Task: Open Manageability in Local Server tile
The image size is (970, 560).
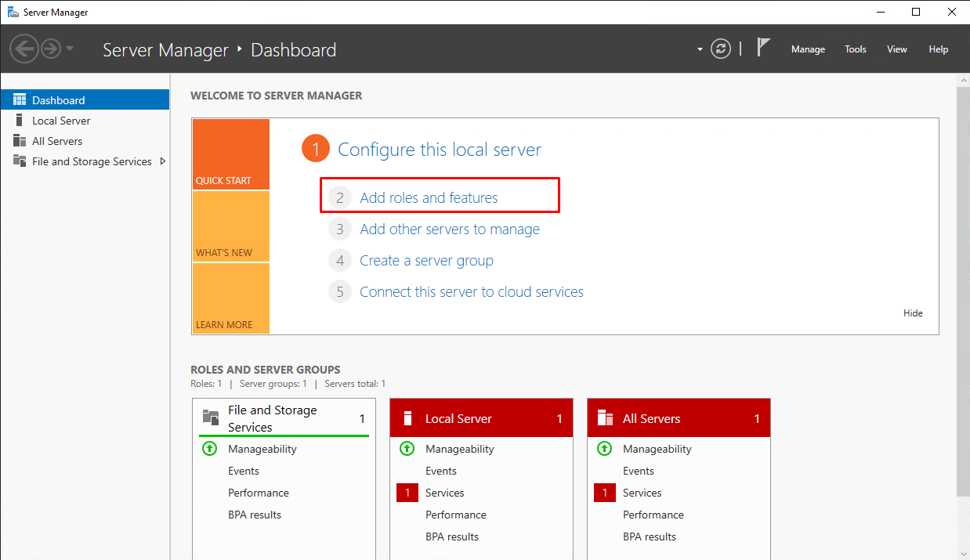Action: [459, 449]
